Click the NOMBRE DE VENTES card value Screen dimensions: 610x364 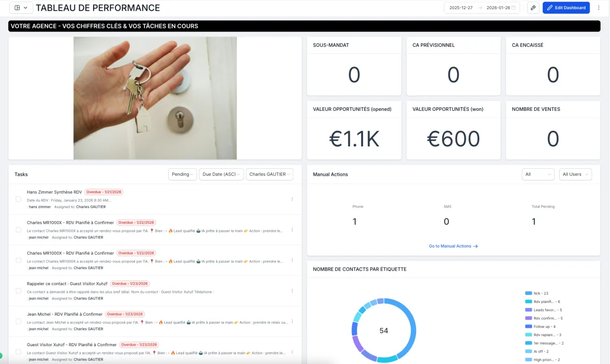coord(553,139)
